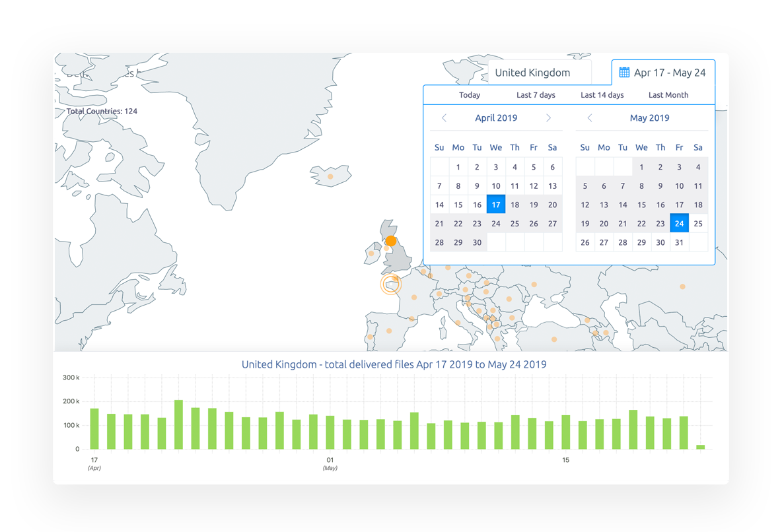The image size is (782, 532).
Task: Choose the Last Month preset
Action: pos(668,95)
